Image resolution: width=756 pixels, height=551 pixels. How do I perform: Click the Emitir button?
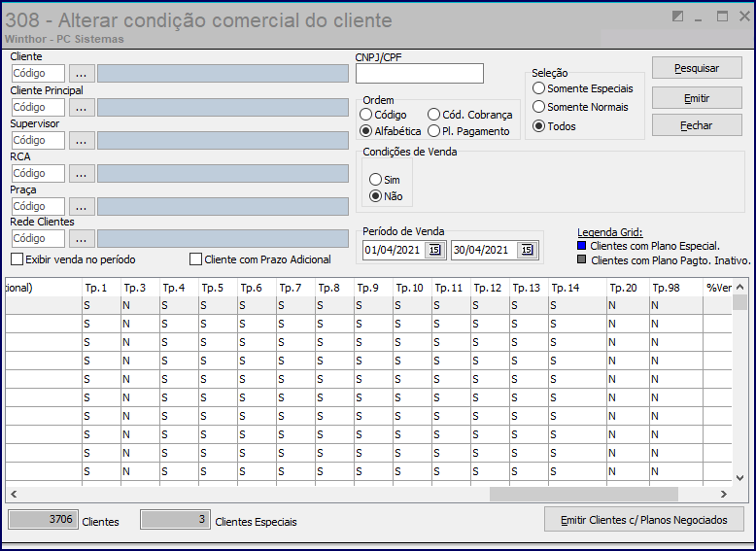pos(697,98)
